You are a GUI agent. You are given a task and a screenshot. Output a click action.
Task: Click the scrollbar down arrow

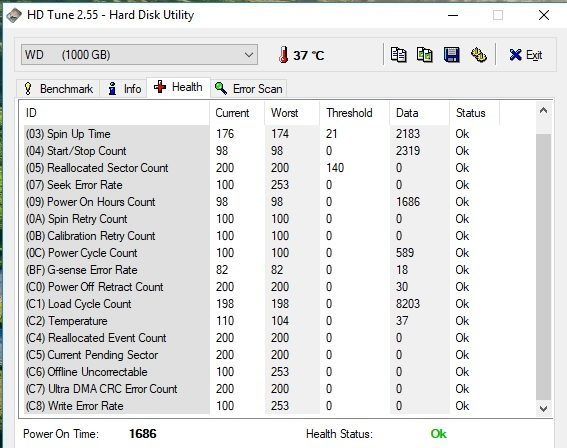pyautogui.click(x=543, y=409)
